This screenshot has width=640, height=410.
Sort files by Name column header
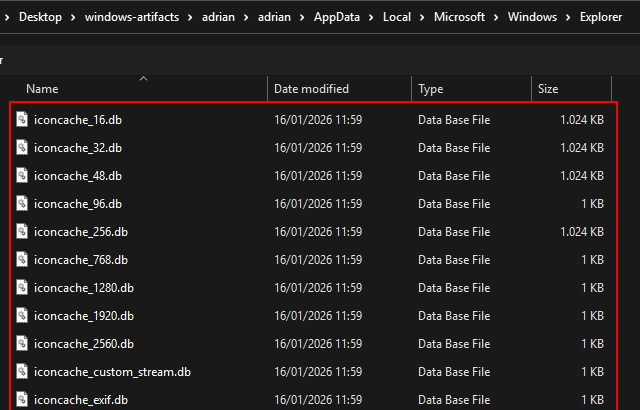42,89
